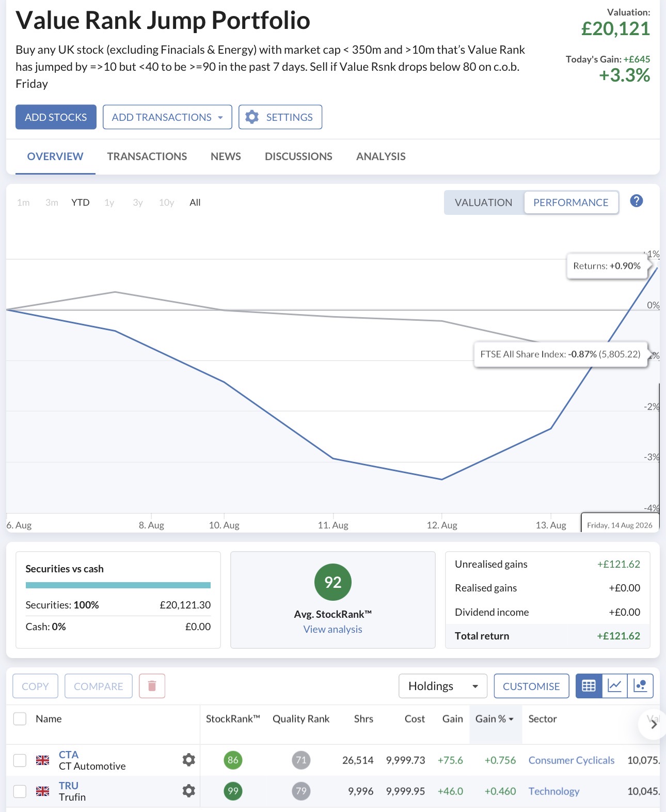Open the CTA ticker link
The image size is (666, 812).
coord(69,755)
